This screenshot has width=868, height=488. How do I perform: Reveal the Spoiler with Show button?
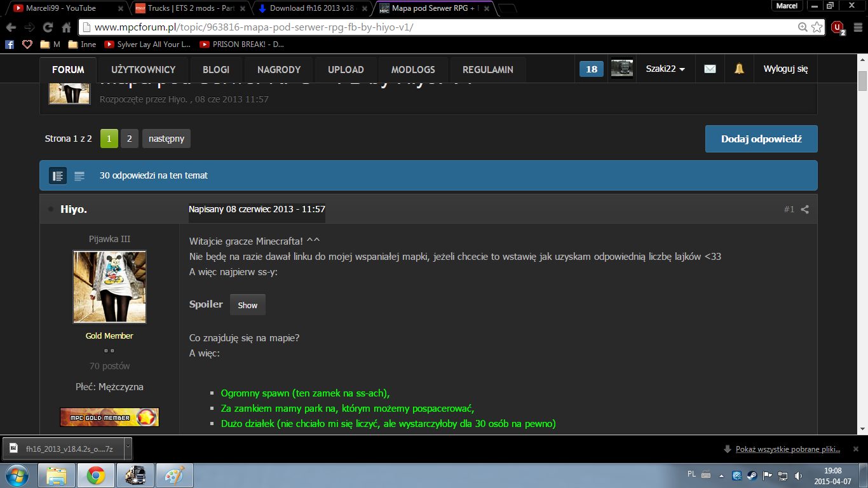247,305
